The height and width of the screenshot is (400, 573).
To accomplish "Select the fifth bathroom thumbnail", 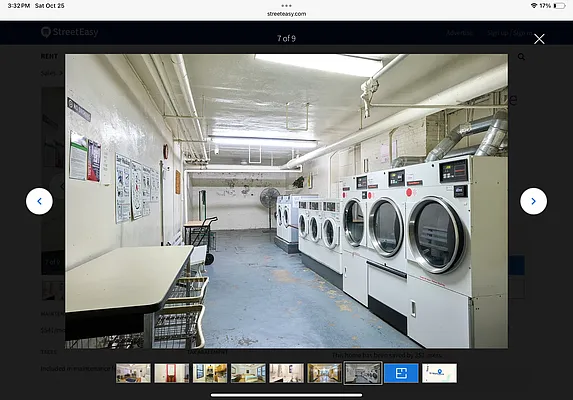I will point(286,373).
